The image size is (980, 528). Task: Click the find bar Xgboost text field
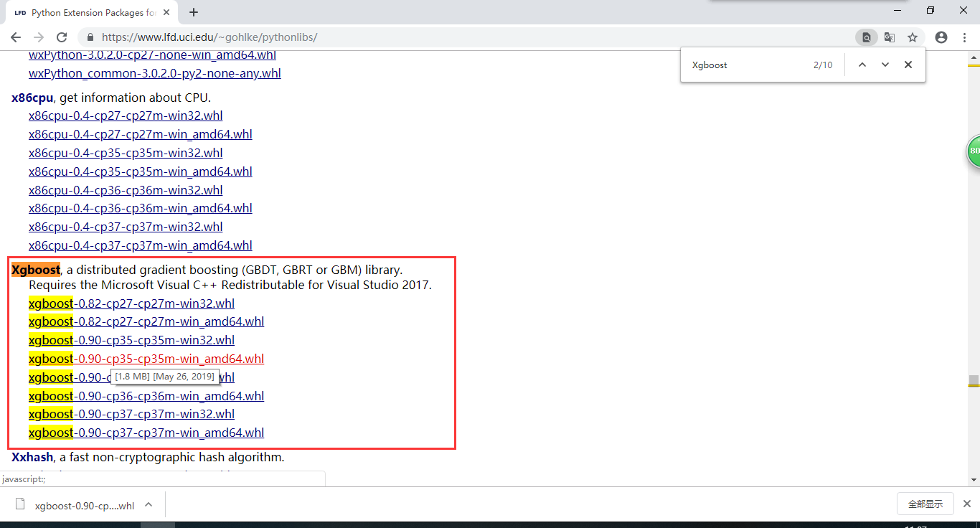click(746, 65)
